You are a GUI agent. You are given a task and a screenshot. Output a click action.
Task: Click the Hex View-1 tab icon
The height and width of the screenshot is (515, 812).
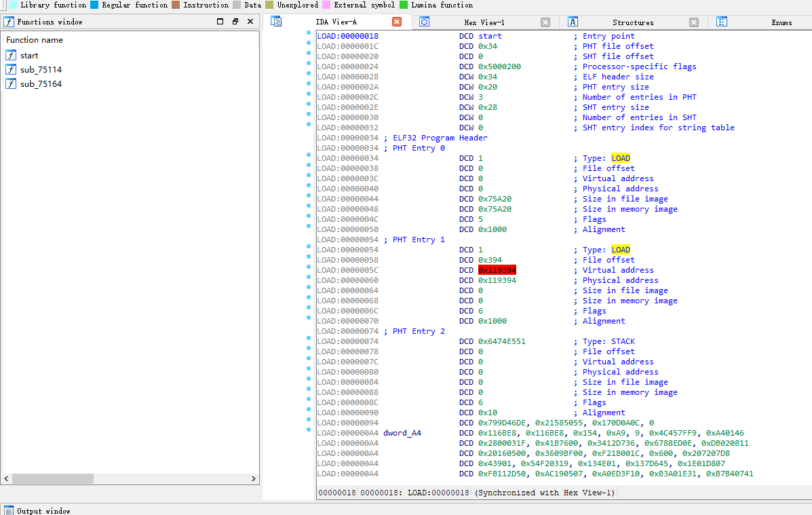(424, 22)
